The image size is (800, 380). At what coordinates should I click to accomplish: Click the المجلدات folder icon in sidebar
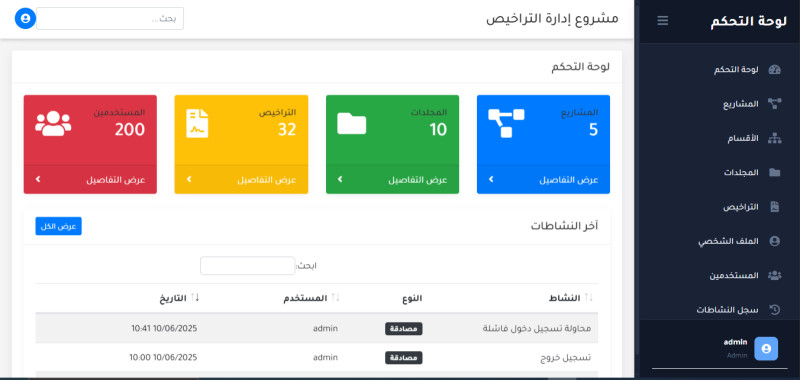click(x=774, y=172)
